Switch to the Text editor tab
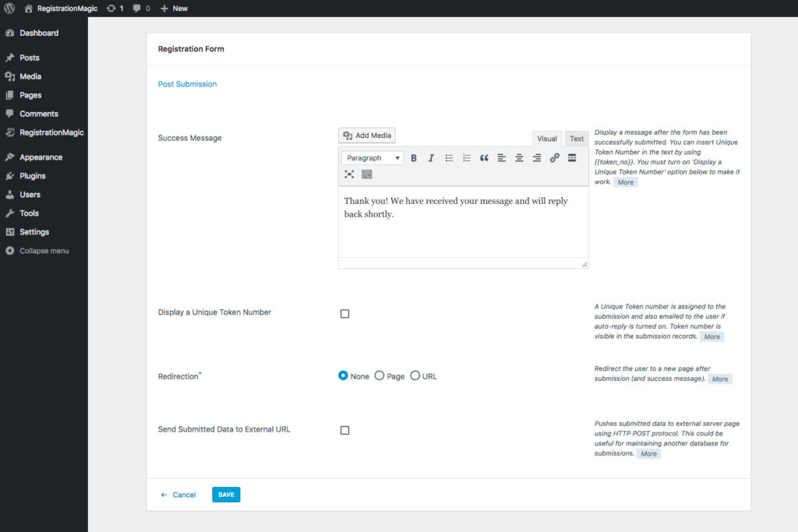The image size is (798, 532). 577,139
